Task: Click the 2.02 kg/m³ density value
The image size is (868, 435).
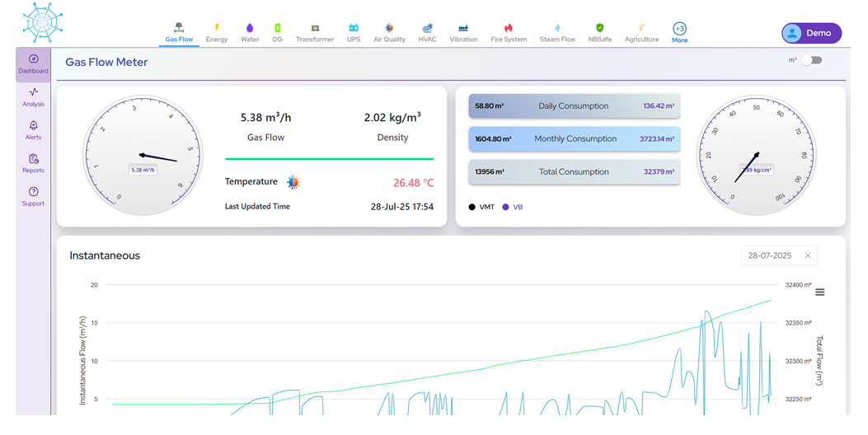Action: coord(392,118)
